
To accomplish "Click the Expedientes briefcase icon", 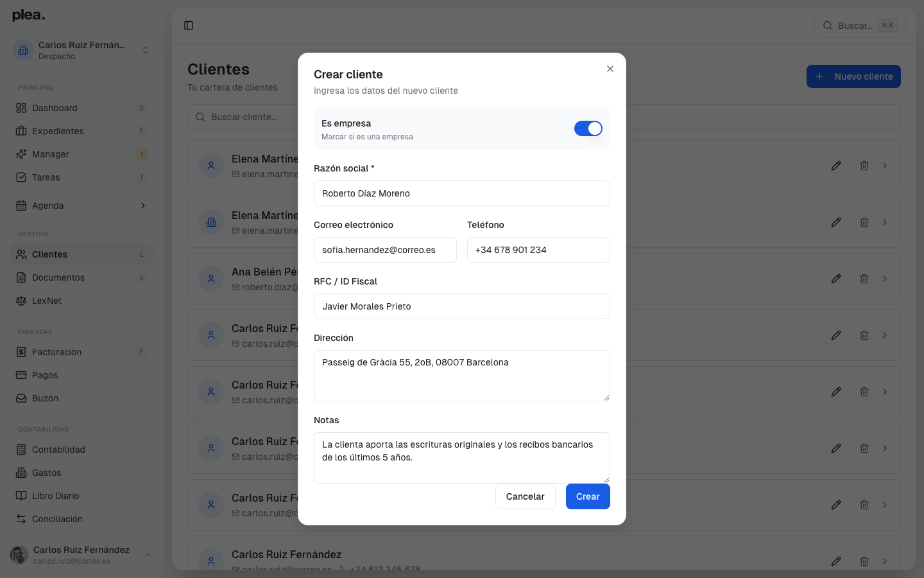I will point(21,131).
